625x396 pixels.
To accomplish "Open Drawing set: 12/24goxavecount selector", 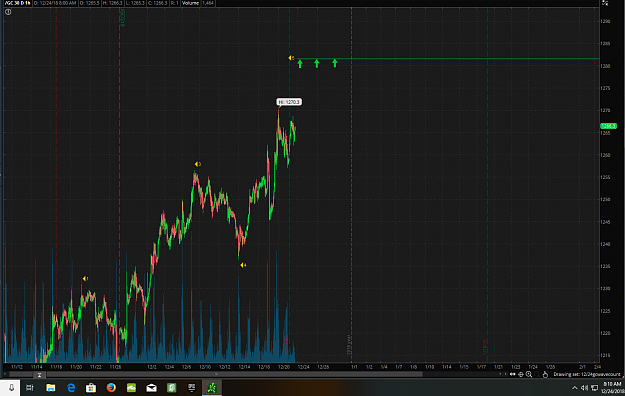I will coord(587,374).
